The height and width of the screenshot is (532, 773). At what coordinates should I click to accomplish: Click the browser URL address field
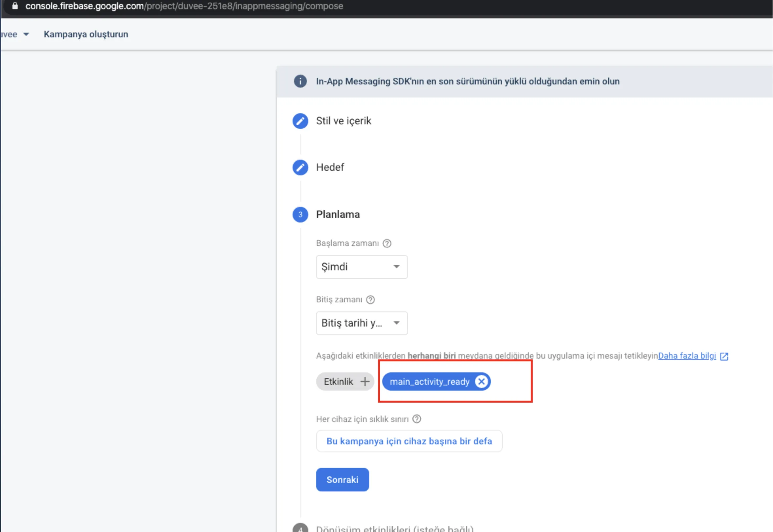tap(184, 6)
